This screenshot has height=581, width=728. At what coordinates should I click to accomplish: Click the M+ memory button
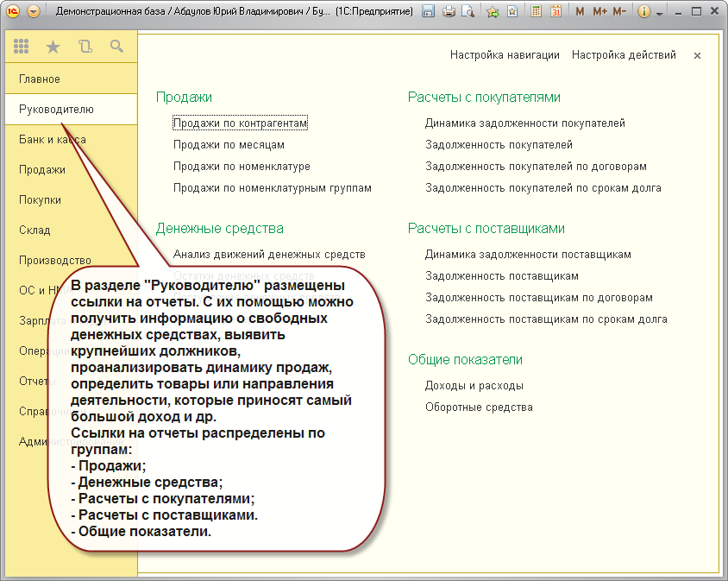599,12
